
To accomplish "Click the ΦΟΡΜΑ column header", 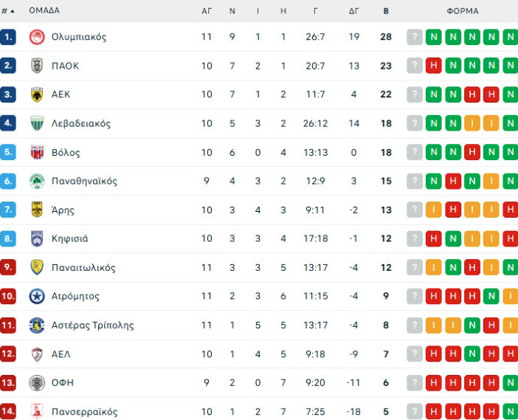I will pyautogui.click(x=463, y=11).
